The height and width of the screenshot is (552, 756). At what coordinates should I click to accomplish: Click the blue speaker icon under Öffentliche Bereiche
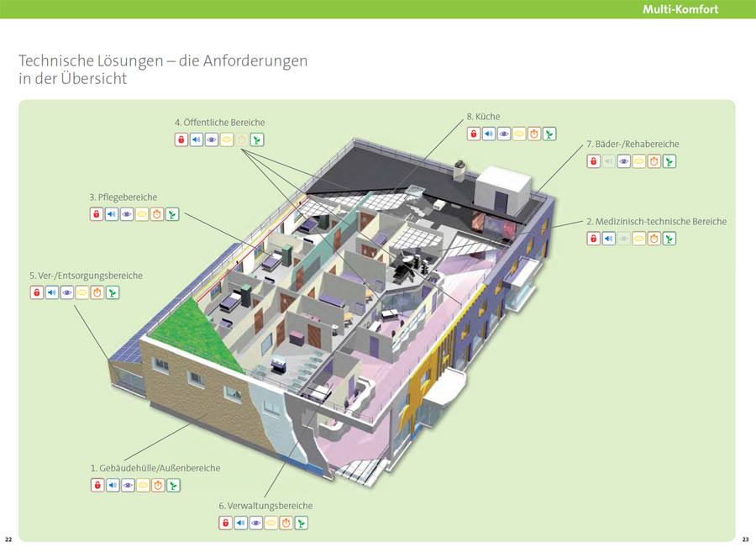click(197, 139)
